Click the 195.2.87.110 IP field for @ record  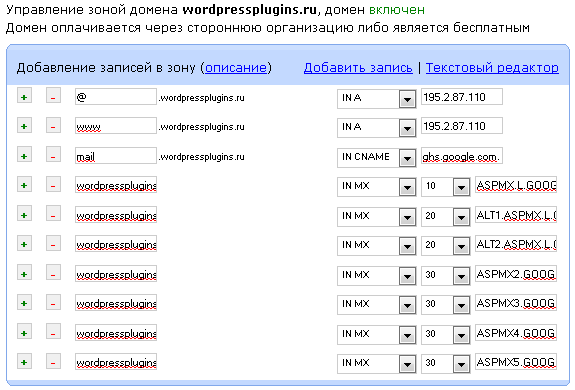(x=462, y=97)
